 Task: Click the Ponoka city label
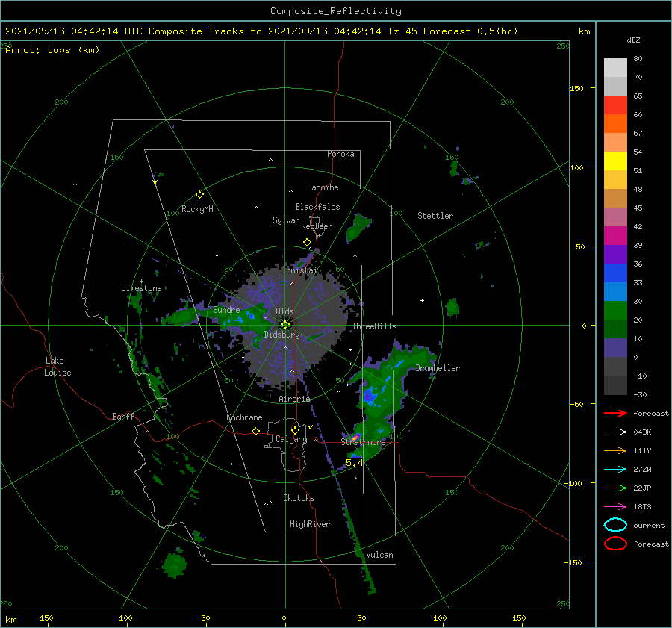(340, 154)
